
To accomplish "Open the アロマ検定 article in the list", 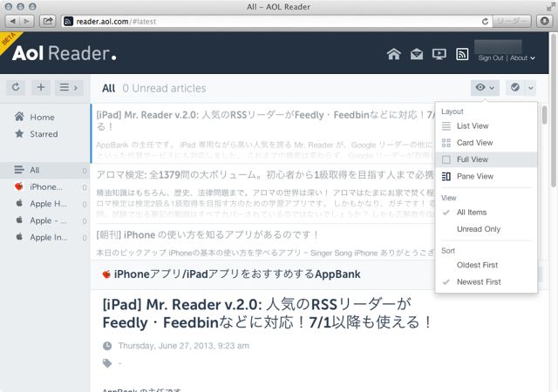I will tap(263, 193).
